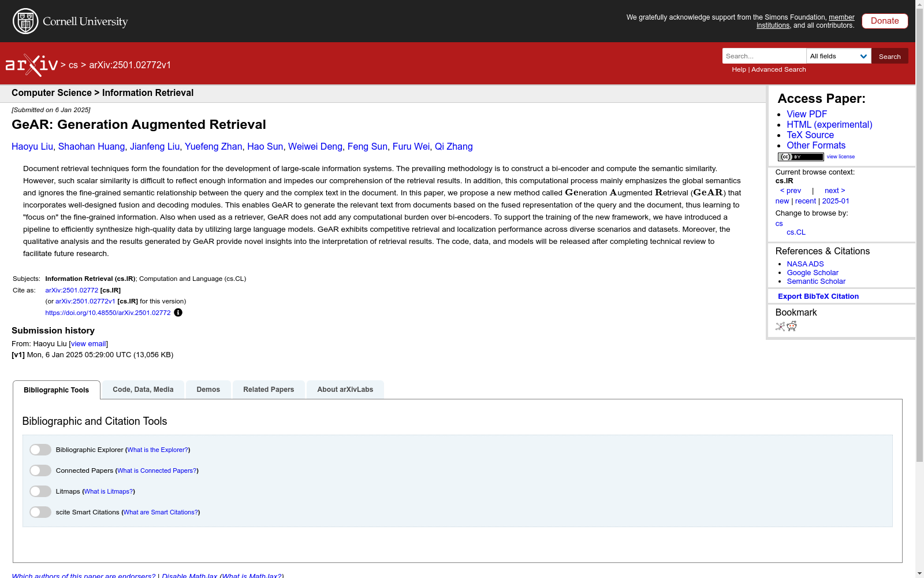
Task: Open the Cornell University logo link
Action: tap(70, 21)
